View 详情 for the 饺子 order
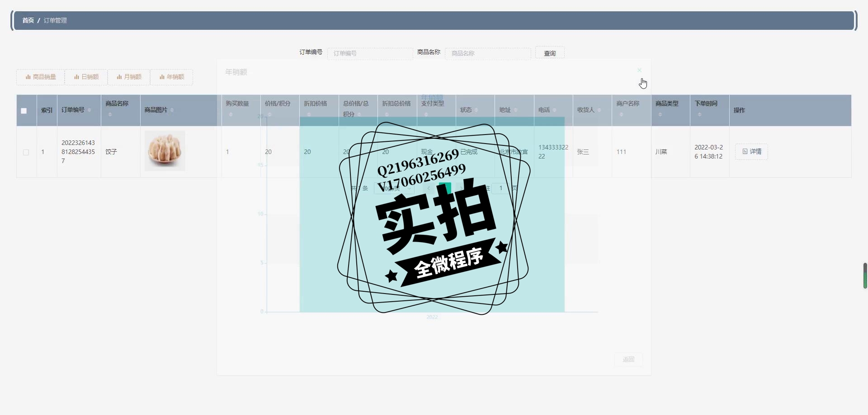868x415 pixels. tap(751, 152)
